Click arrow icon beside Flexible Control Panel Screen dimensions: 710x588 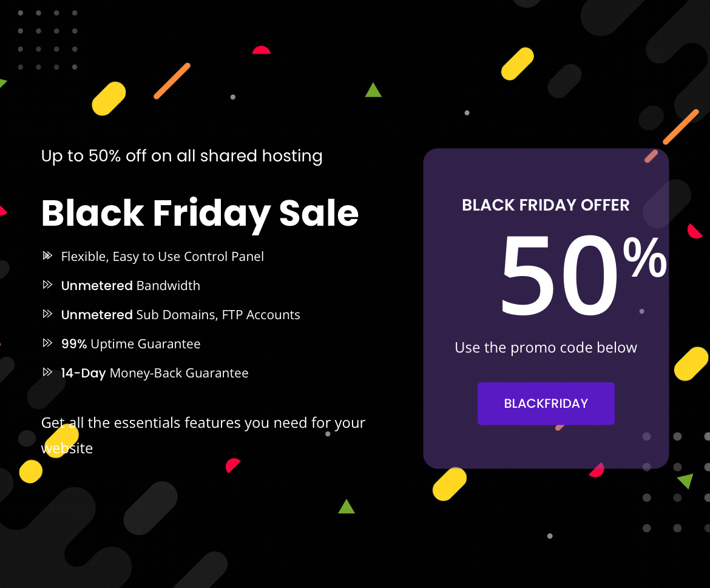coord(47,256)
